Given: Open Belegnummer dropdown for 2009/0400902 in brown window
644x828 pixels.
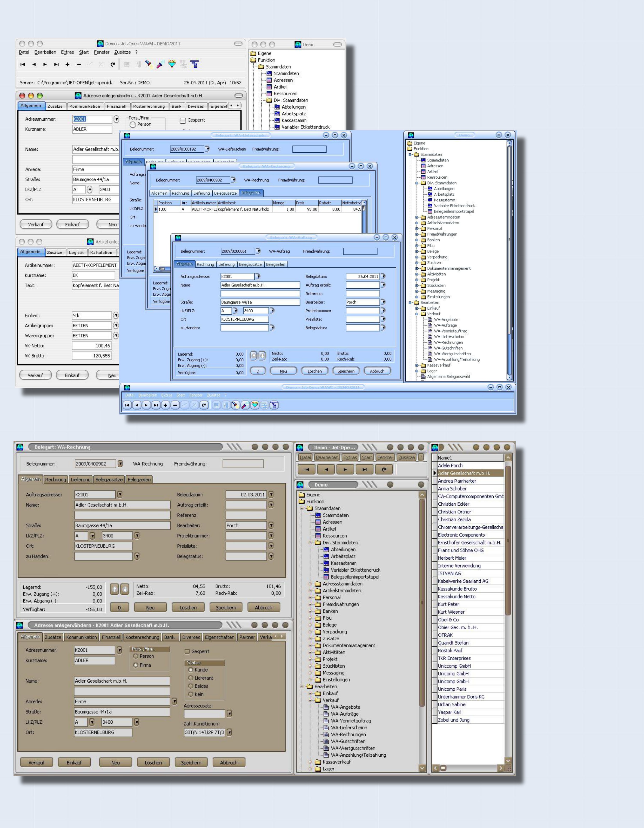Looking at the screenshot, I should click(120, 464).
